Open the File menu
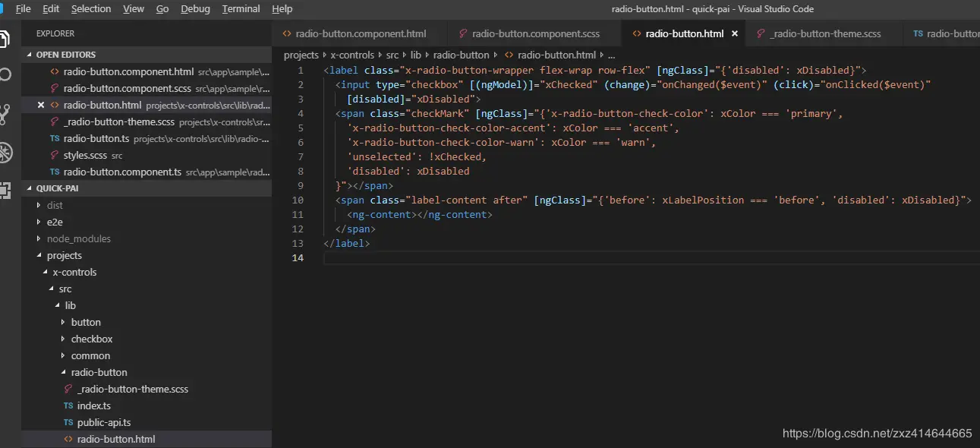The height and width of the screenshot is (448, 980). coord(23,9)
